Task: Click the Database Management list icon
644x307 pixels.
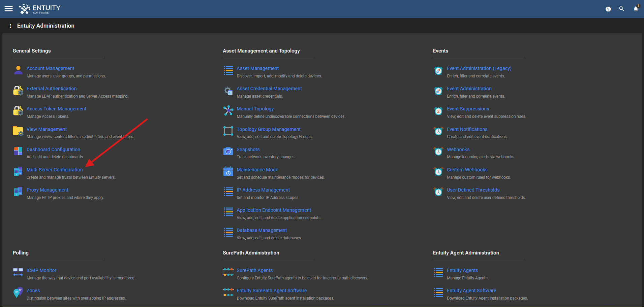Action: (228, 232)
